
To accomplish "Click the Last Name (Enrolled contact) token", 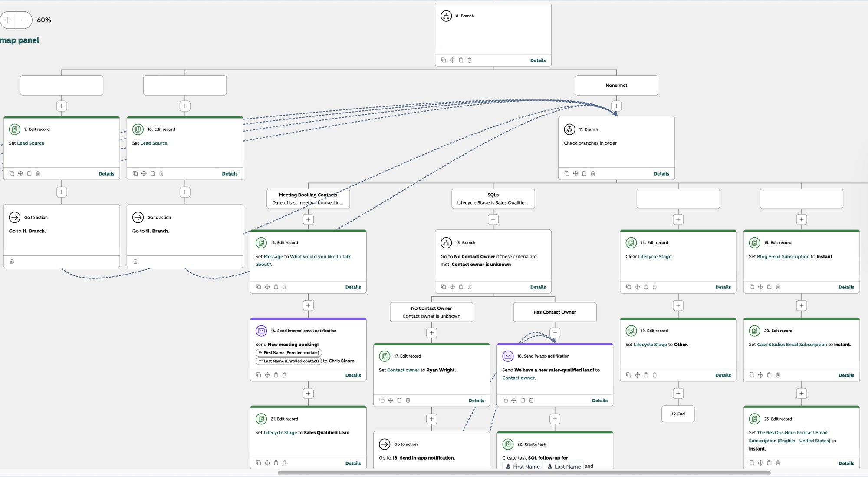I will (x=289, y=361).
